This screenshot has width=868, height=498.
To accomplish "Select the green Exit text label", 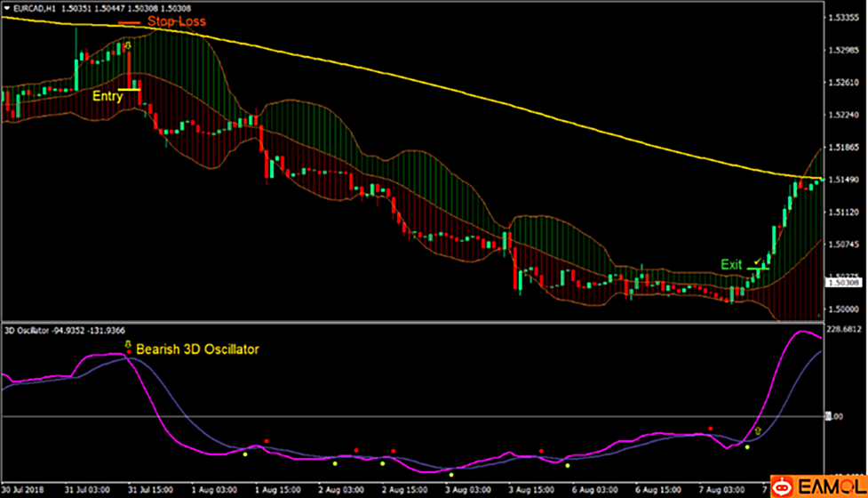I will pyautogui.click(x=731, y=264).
